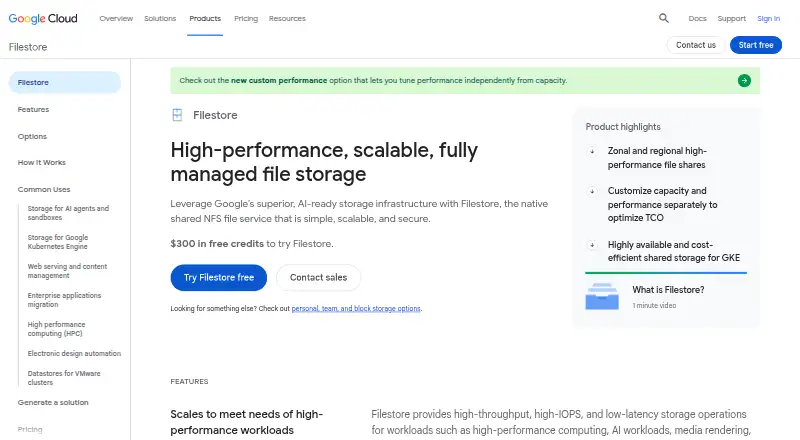Jump to Features in sidebar

coord(33,109)
